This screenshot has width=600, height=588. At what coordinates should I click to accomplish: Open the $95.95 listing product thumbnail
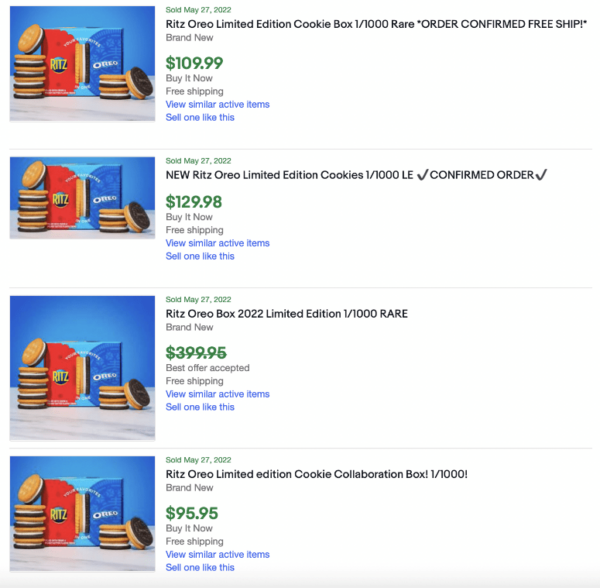click(x=83, y=514)
